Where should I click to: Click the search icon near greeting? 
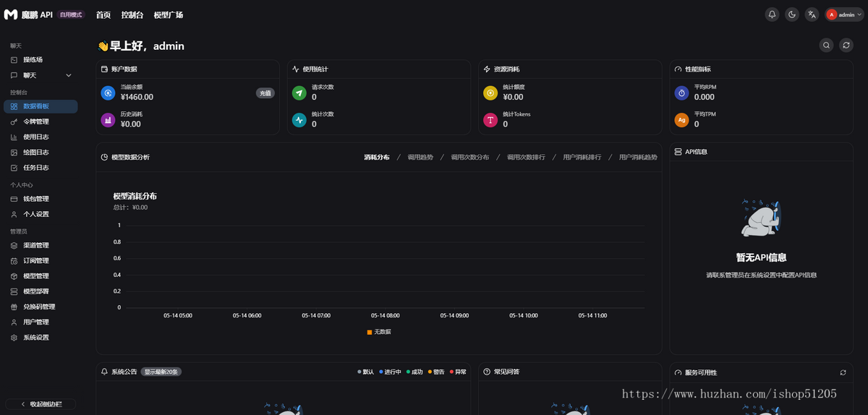point(826,46)
